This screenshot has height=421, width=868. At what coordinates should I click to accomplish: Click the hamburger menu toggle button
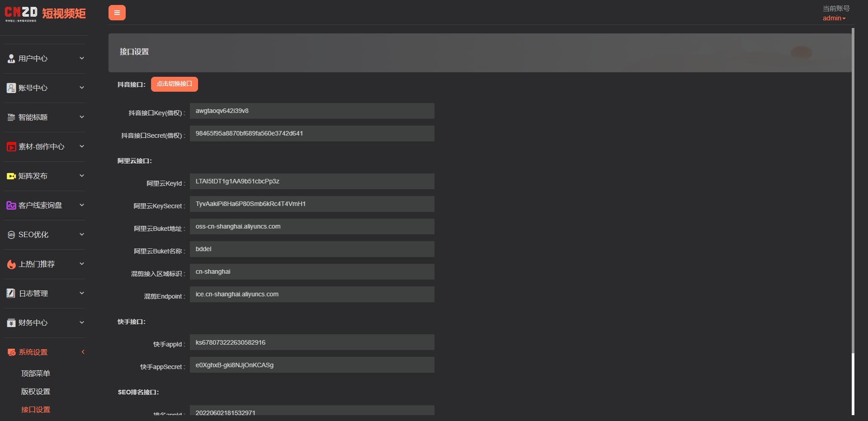(x=117, y=13)
